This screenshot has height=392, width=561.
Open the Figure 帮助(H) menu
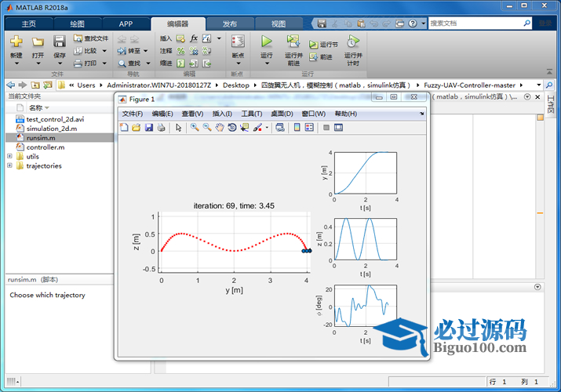[345, 114]
